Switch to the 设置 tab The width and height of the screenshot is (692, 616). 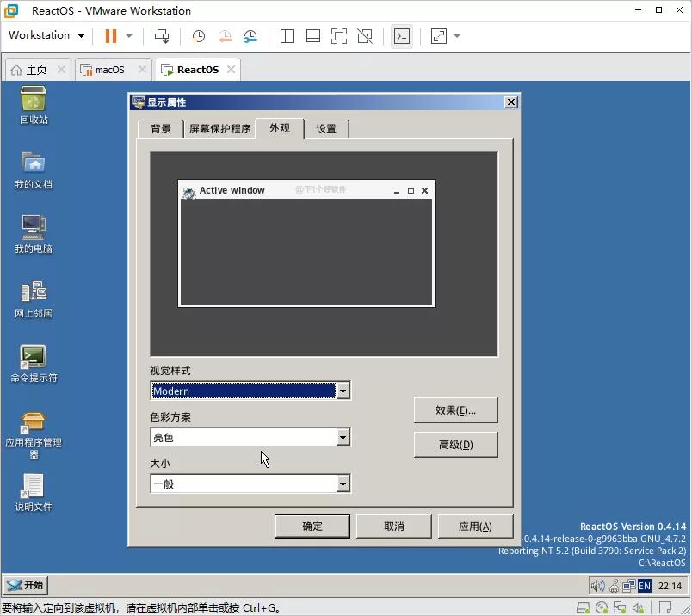pyautogui.click(x=325, y=128)
